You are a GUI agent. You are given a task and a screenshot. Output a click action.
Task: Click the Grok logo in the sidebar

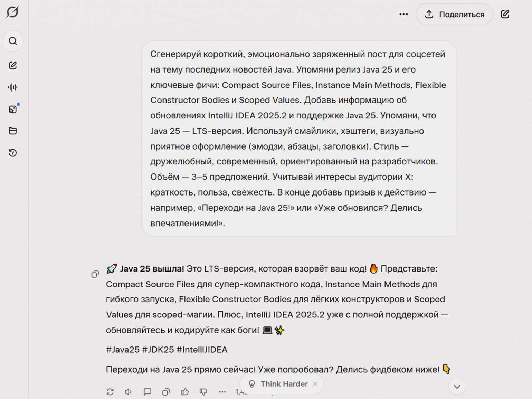point(12,12)
